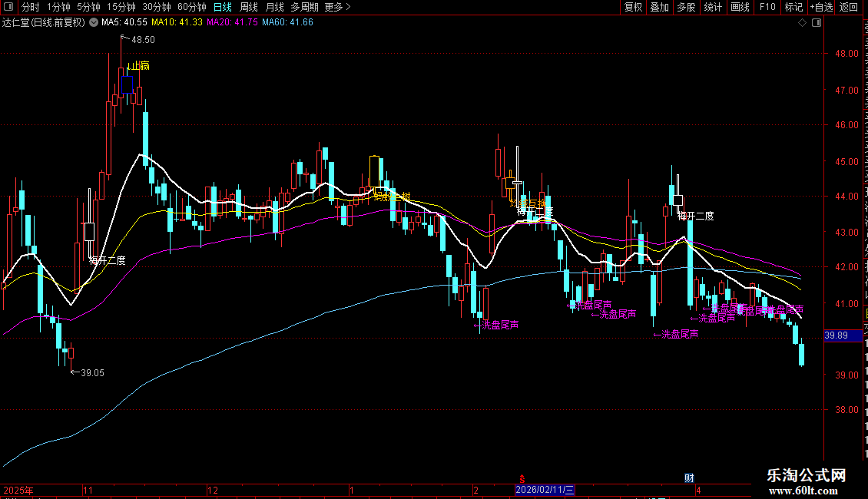Open the 多周期 multi-period view
The width and height of the screenshot is (868, 499).
304,7
